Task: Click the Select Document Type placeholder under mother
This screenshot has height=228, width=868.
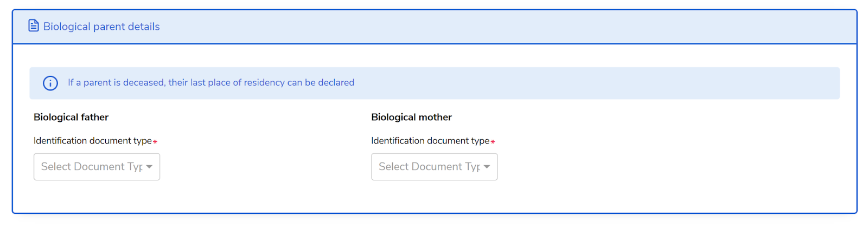Action: 429,167
